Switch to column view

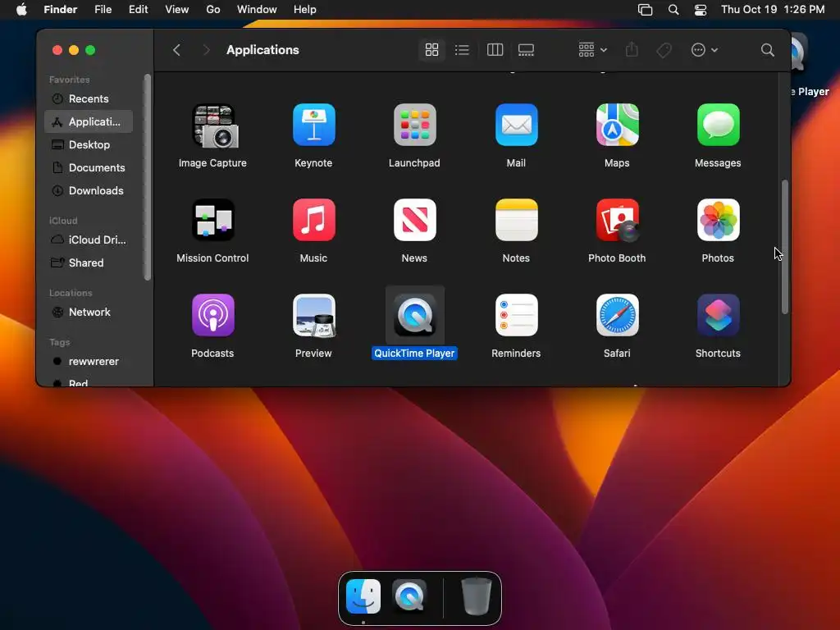click(x=495, y=50)
